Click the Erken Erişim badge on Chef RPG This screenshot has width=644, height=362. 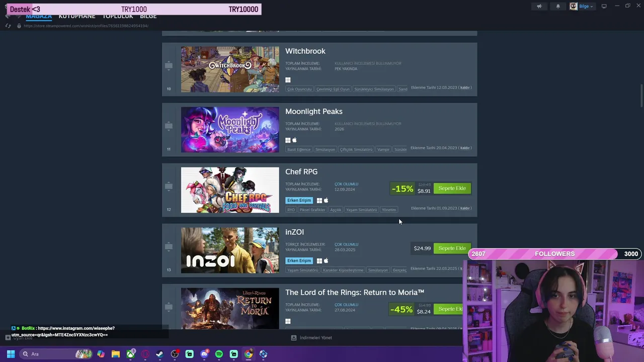click(x=299, y=201)
